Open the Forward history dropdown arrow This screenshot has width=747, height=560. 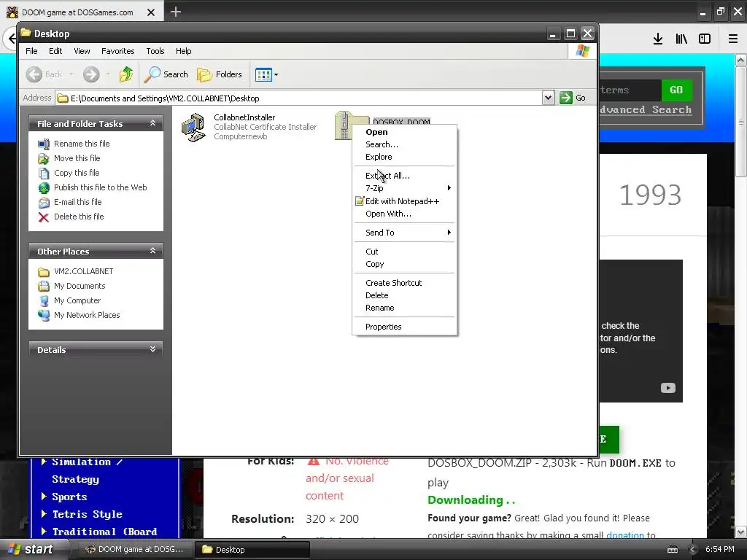(108, 74)
